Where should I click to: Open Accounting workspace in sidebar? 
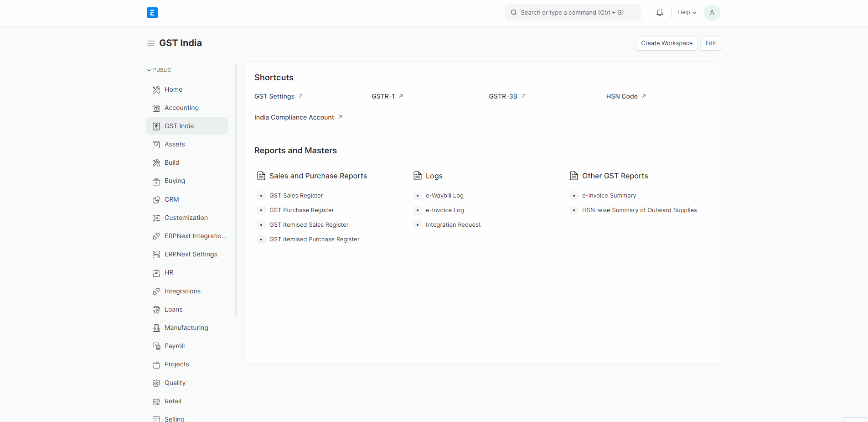[187, 108]
